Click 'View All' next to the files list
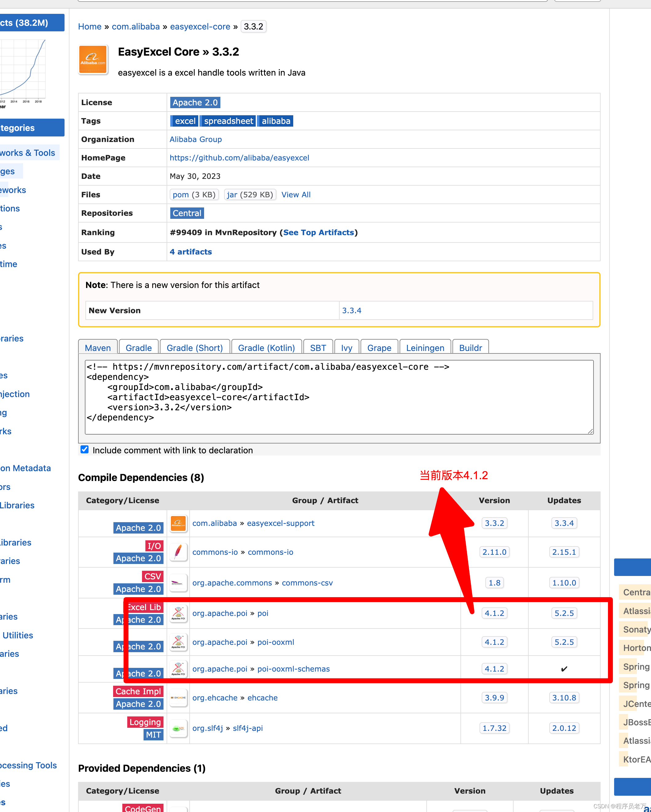The height and width of the screenshot is (812, 651). 296,194
